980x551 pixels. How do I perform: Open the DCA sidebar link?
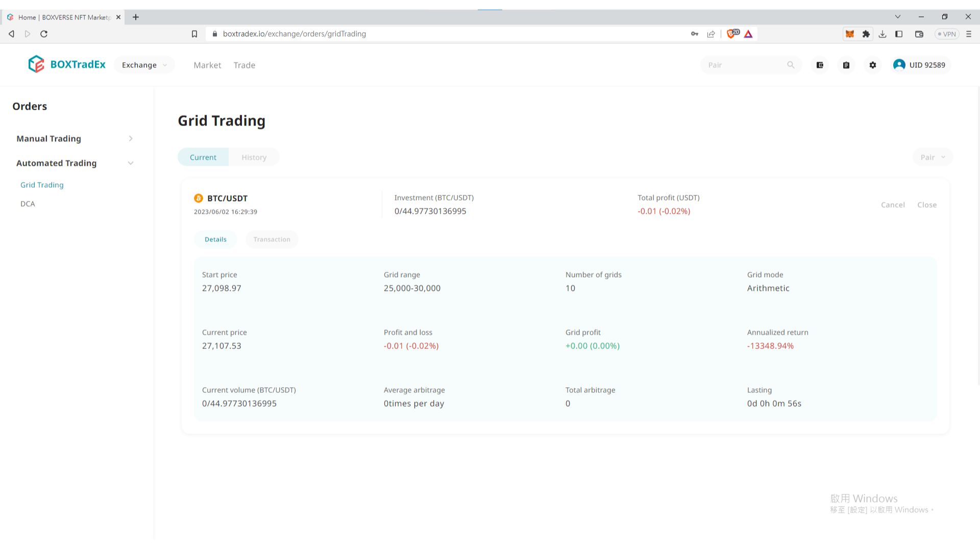[28, 204]
